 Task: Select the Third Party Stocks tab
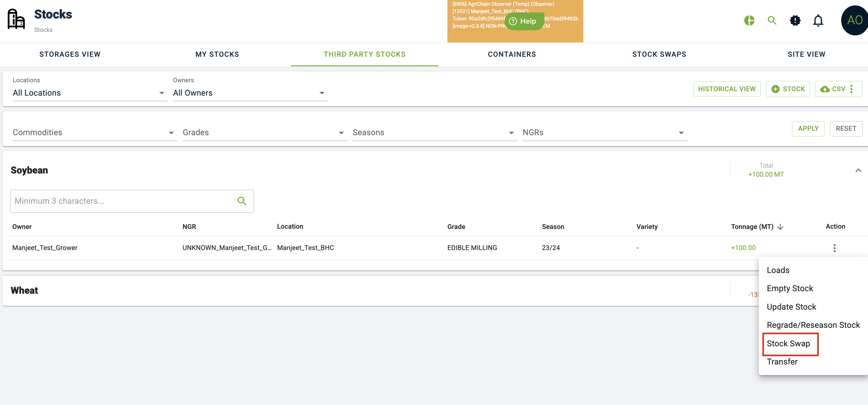click(x=364, y=54)
